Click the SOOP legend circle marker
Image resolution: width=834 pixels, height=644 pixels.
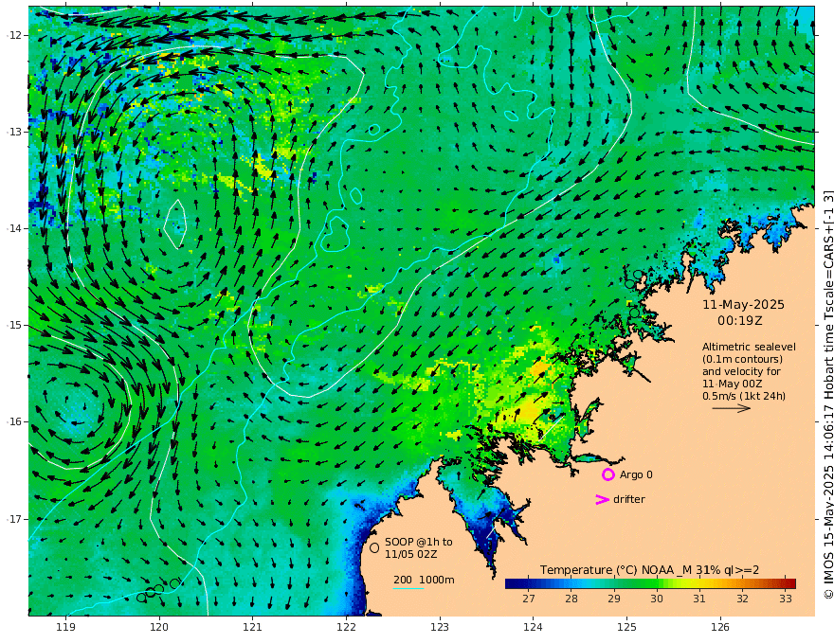tap(374, 547)
